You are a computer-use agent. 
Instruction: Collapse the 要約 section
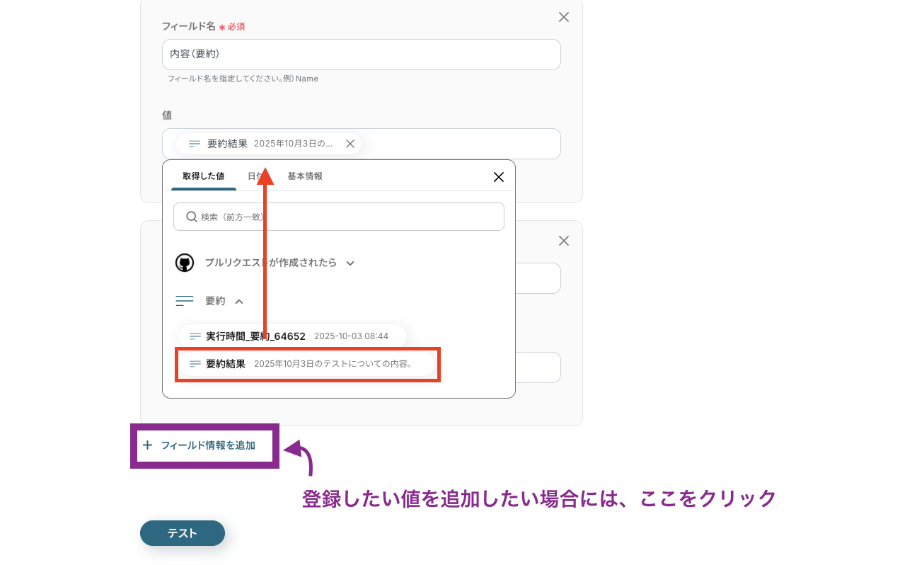(x=239, y=301)
